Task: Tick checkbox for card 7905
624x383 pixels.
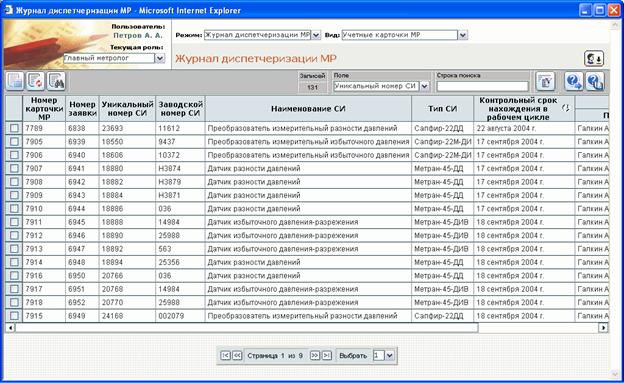Action: 14,141
